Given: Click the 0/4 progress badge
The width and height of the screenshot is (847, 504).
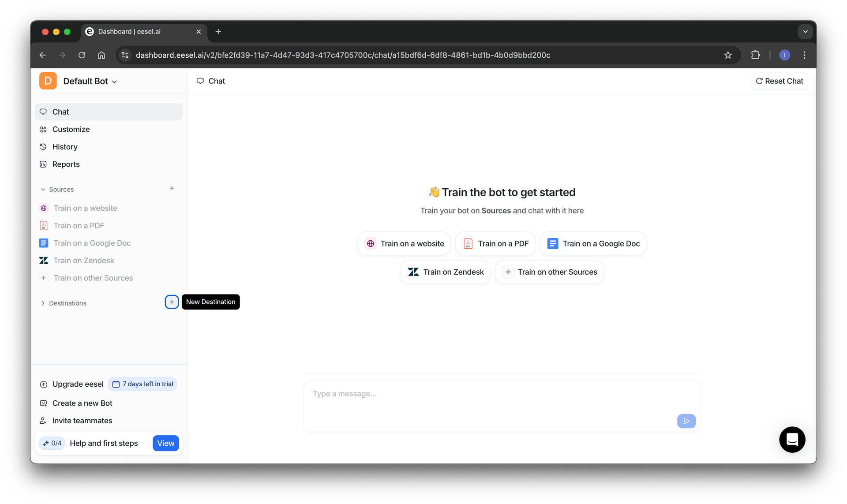Looking at the screenshot, I should [x=52, y=443].
